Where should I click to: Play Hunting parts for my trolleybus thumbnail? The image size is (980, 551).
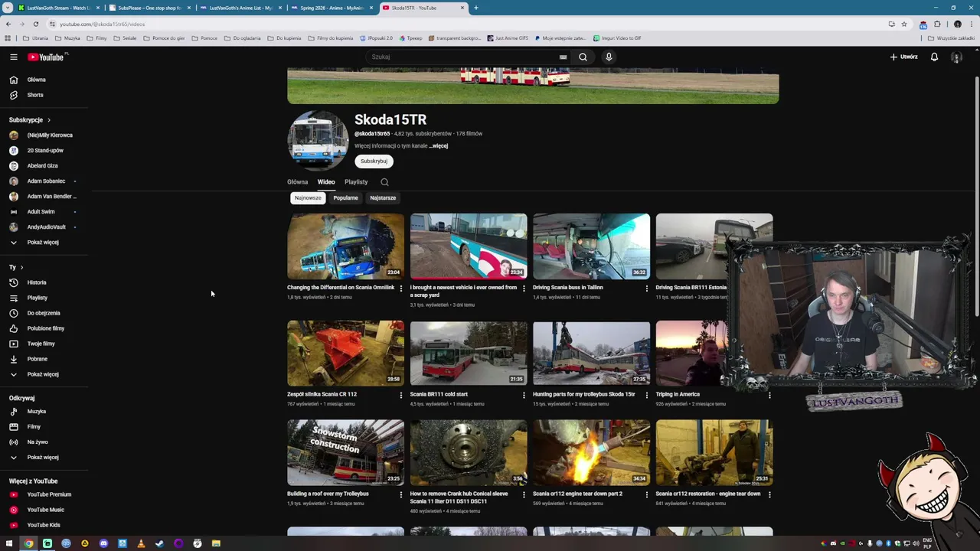pos(591,353)
